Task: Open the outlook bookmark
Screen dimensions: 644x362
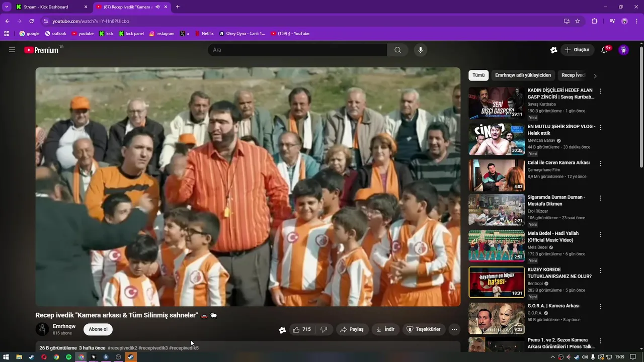Action: [55, 34]
